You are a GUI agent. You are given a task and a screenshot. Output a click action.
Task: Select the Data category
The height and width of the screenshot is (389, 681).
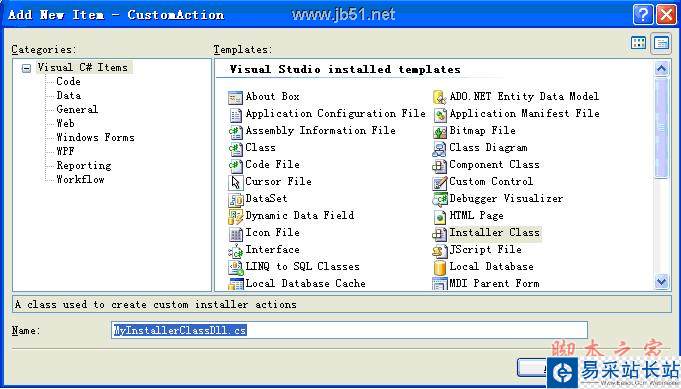pyautogui.click(x=69, y=95)
